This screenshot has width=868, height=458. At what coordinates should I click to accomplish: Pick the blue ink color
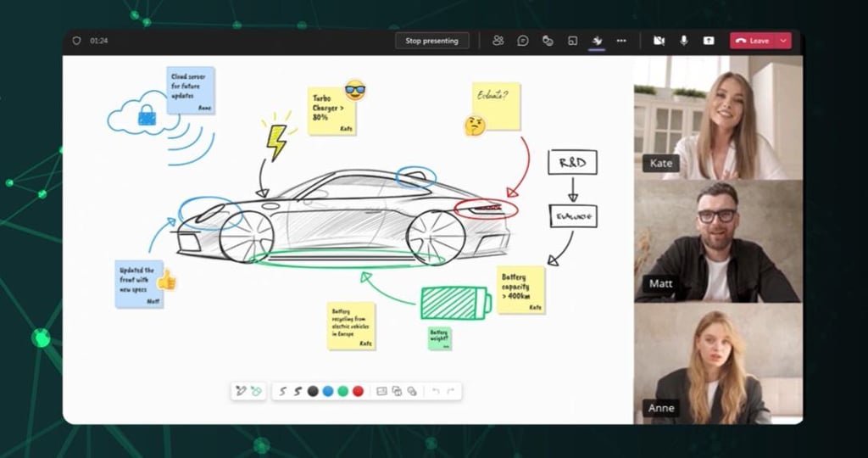click(x=328, y=392)
